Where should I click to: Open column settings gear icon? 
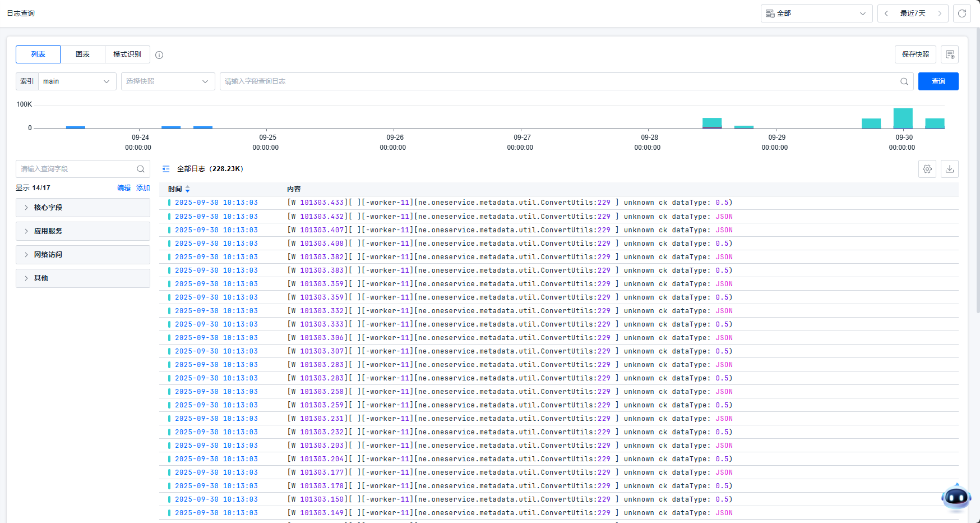pyautogui.click(x=927, y=169)
